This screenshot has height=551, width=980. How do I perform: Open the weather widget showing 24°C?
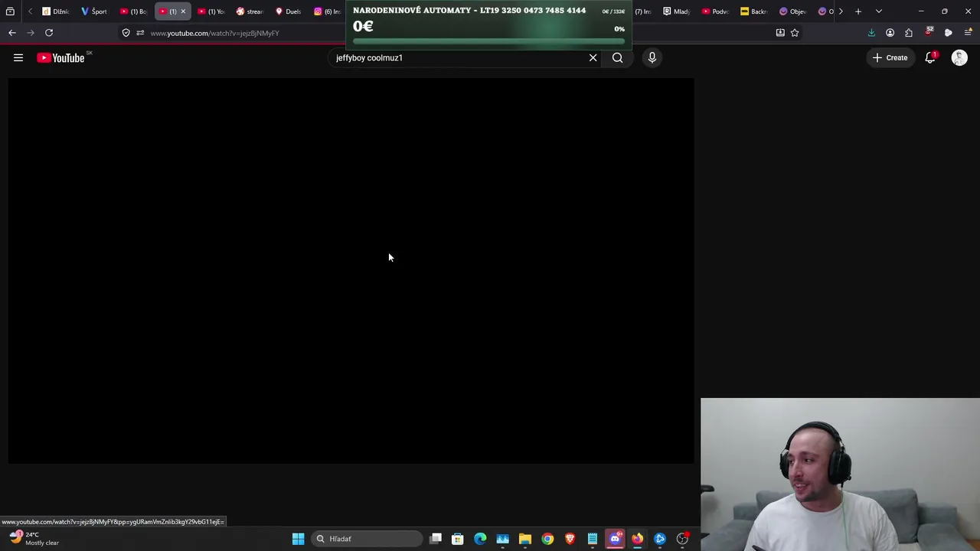34,539
